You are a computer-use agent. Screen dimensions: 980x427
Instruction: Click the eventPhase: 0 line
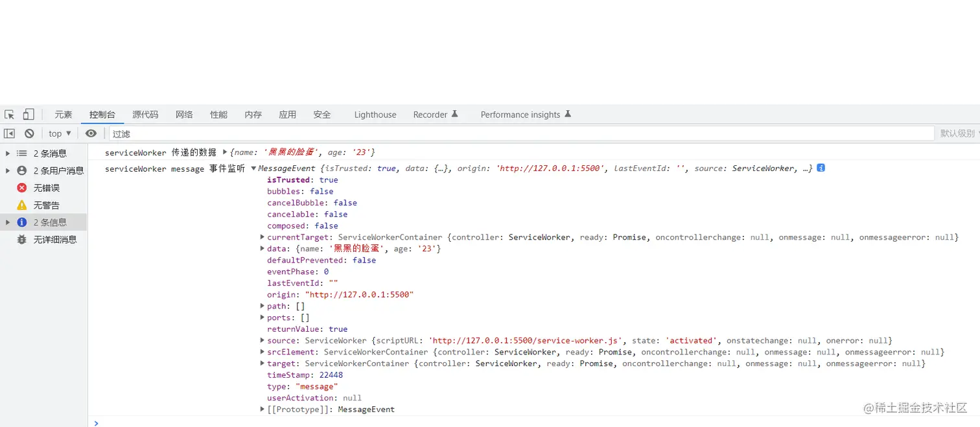click(x=298, y=271)
